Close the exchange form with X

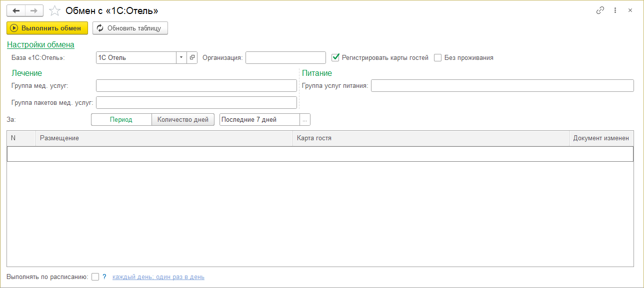coord(630,10)
